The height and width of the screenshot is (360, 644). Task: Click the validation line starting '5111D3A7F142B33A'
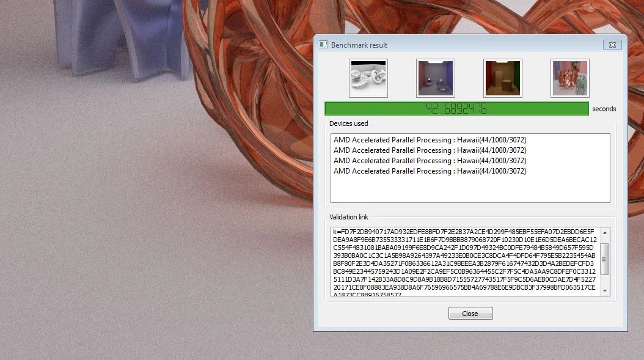tap(464, 279)
